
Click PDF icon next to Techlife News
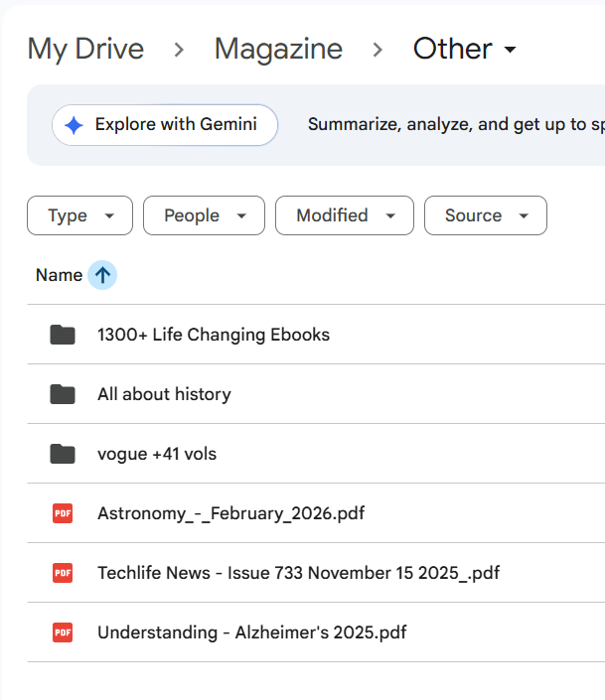[63, 573]
